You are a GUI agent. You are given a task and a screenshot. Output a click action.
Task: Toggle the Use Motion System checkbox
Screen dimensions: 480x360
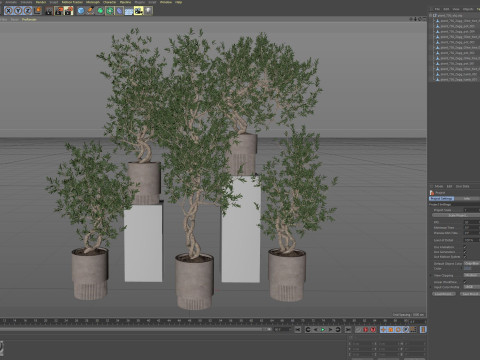465,257
